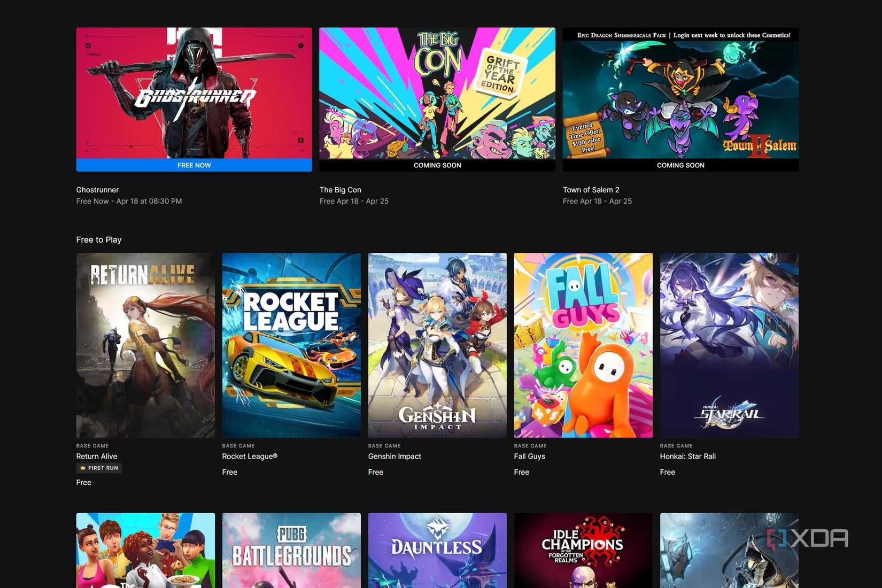
Task: Open the Honkai: Star Rail cover art
Action: (729, 345)
